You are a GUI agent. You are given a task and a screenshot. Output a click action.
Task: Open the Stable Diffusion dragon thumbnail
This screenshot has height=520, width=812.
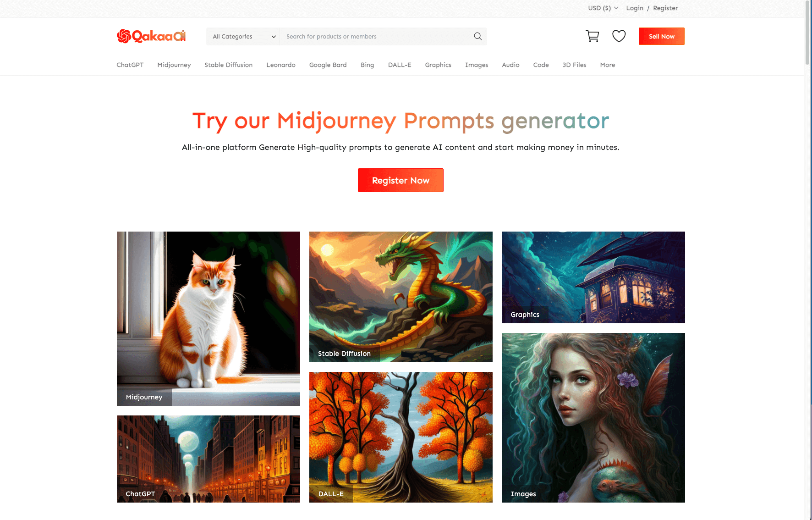(x=401, y=297)
